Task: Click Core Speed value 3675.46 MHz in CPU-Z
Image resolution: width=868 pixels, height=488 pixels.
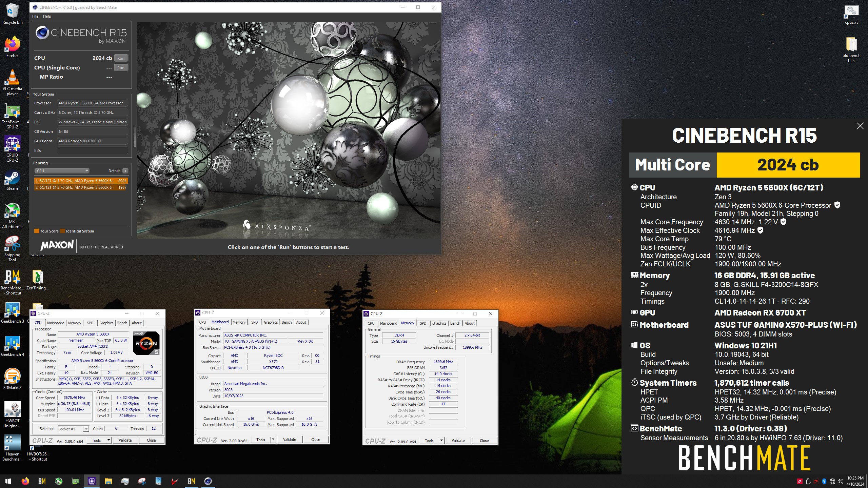Action: coord(75,398)
